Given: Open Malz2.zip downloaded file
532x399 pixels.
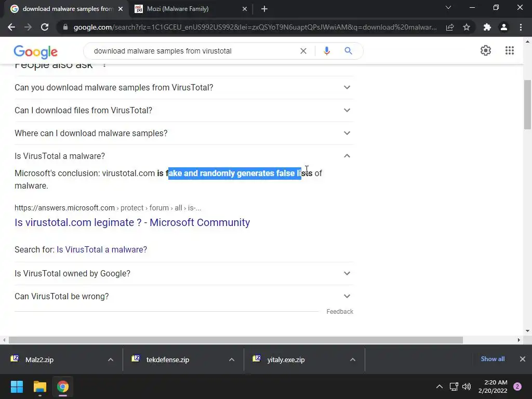Looking at the screenshot, I should point(39,360).
